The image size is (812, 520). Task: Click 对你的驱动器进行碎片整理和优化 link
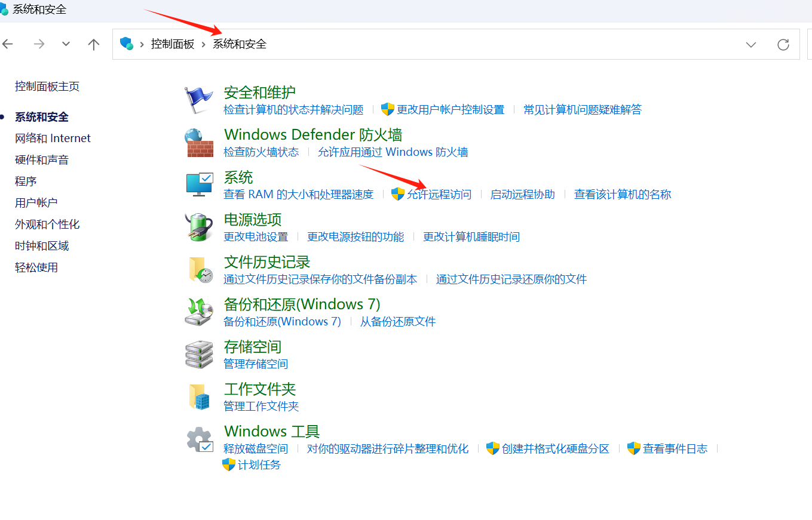pos(388,449)
